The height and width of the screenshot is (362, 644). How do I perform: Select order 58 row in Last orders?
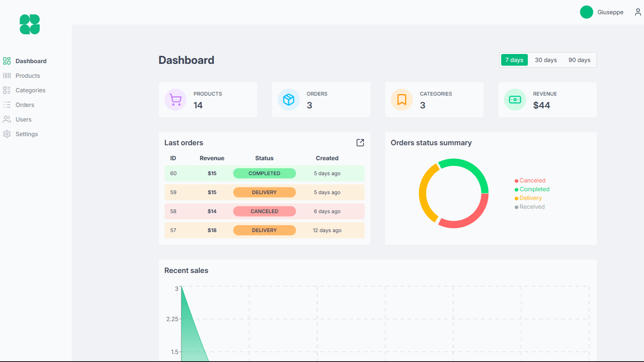pyautogui.click(x=264, y=211)
